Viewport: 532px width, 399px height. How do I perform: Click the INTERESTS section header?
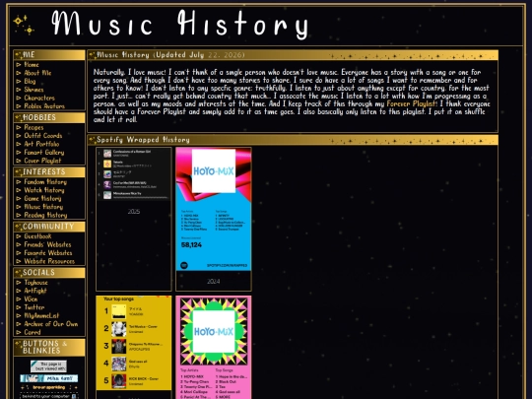point(49,172)
